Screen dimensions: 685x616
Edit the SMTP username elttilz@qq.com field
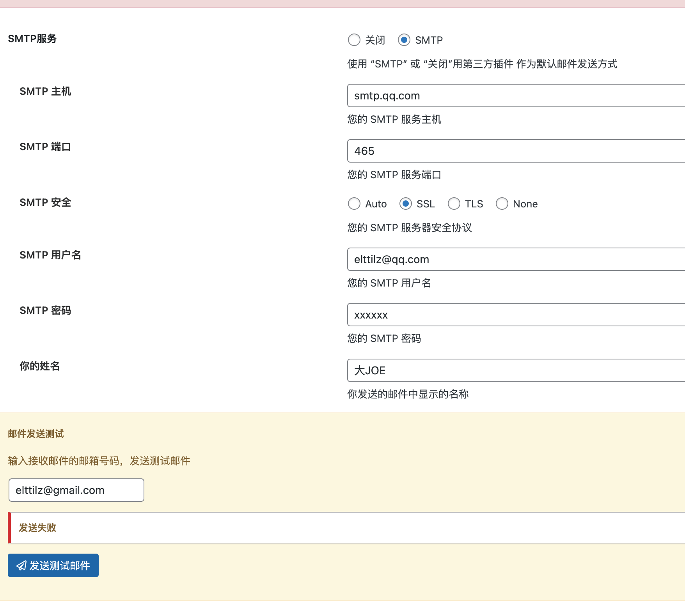click(515, 259)
